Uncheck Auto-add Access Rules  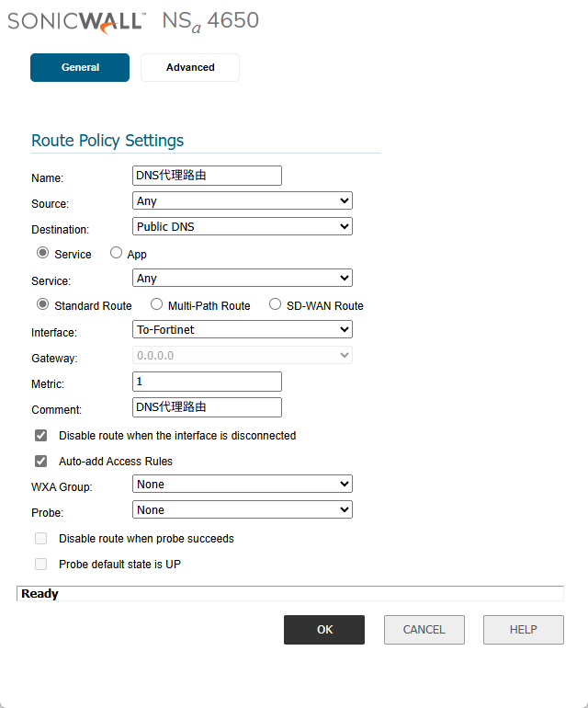point(41,461)
